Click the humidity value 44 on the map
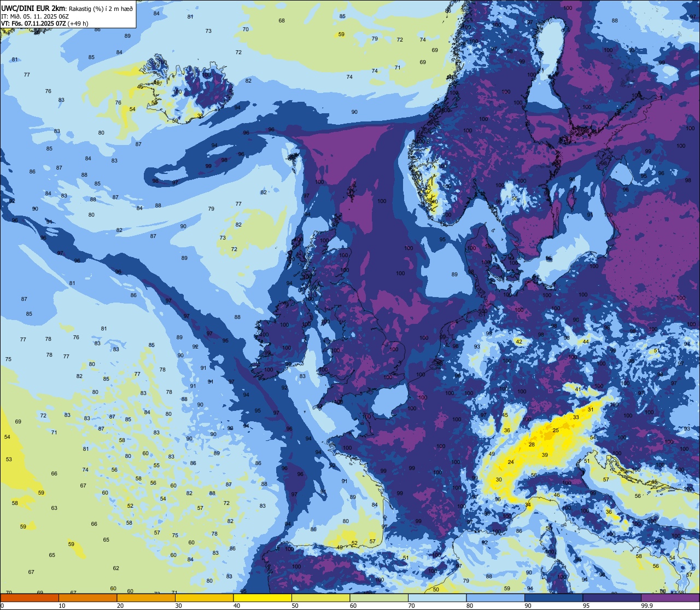This screenshot has height=610, width=700. [x=586, y=341]
